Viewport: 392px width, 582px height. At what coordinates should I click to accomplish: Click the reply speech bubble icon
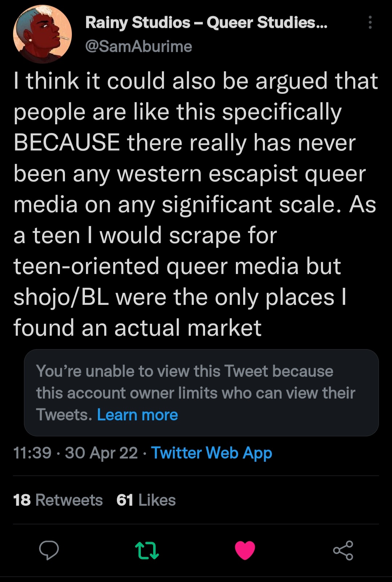pyautogui.click(x=49, y=550)
